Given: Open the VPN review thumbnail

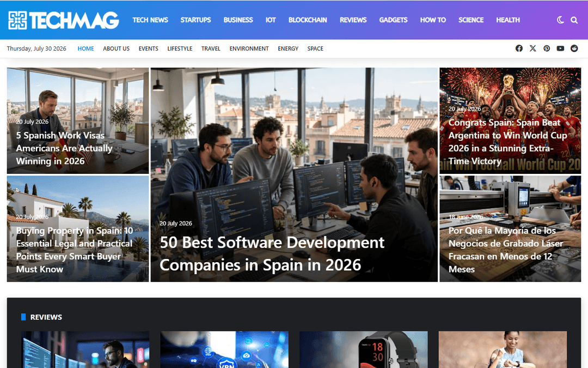Looking at the screenshot, I should pos(224,349).
